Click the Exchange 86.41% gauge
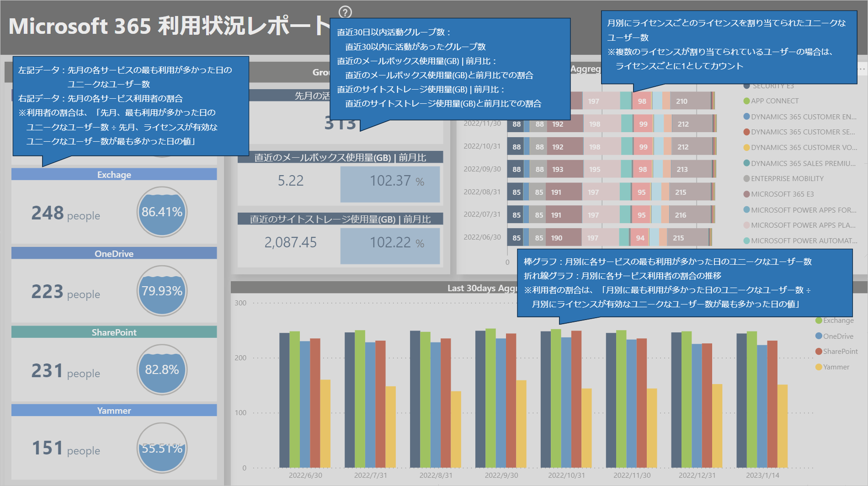This screenshot has width=868, height=486. coord(162,212)
